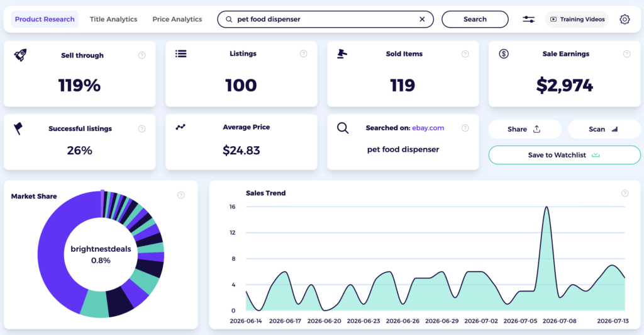
Task: Click the 119% sell through value
Action: tap(79, 86)
